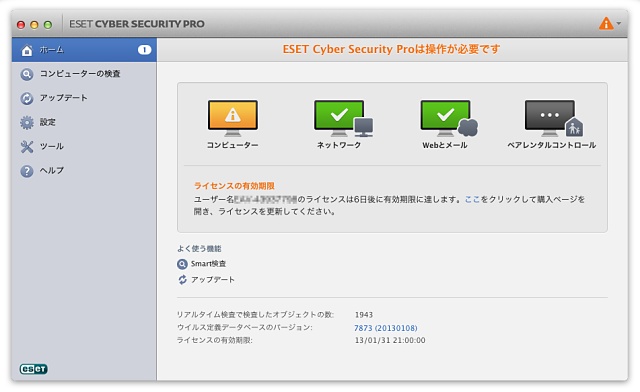
Task: Run アップデート from frequently used features
Action: click(x=213, y=280)
